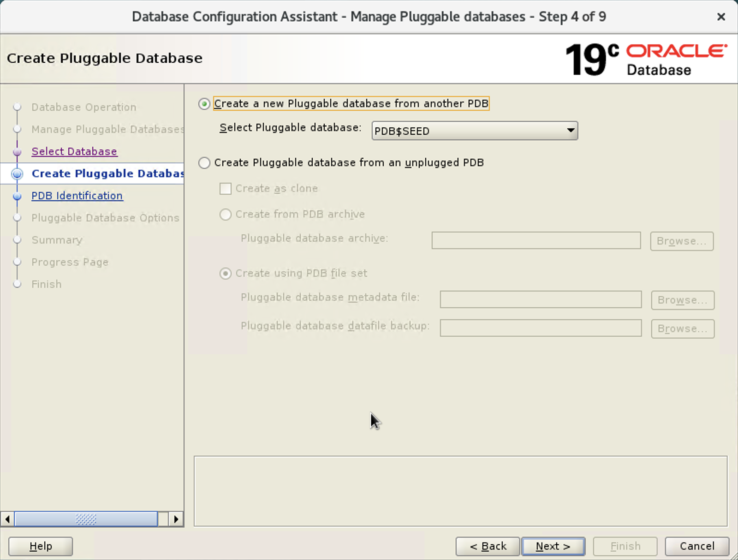Image resolution: width=738 pixels, height=560 pixels.
Task: Click the 'Pluggable Database Options' step label
Action: tap(105, 218)
